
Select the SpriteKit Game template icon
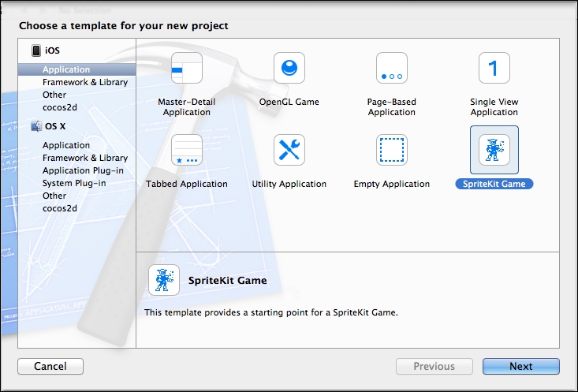tap(494, 150)
